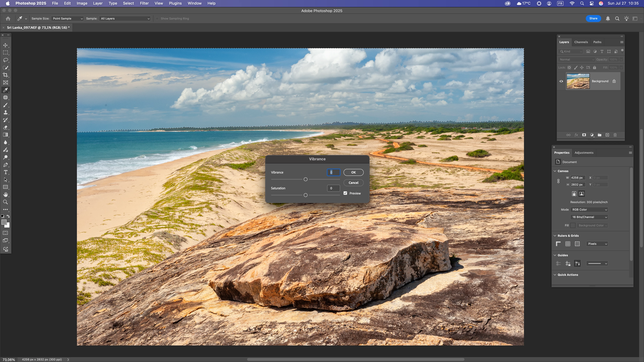This screenshot has width=644, height=362.
Task: Open the Filter menu
Action: pos(144,3)
